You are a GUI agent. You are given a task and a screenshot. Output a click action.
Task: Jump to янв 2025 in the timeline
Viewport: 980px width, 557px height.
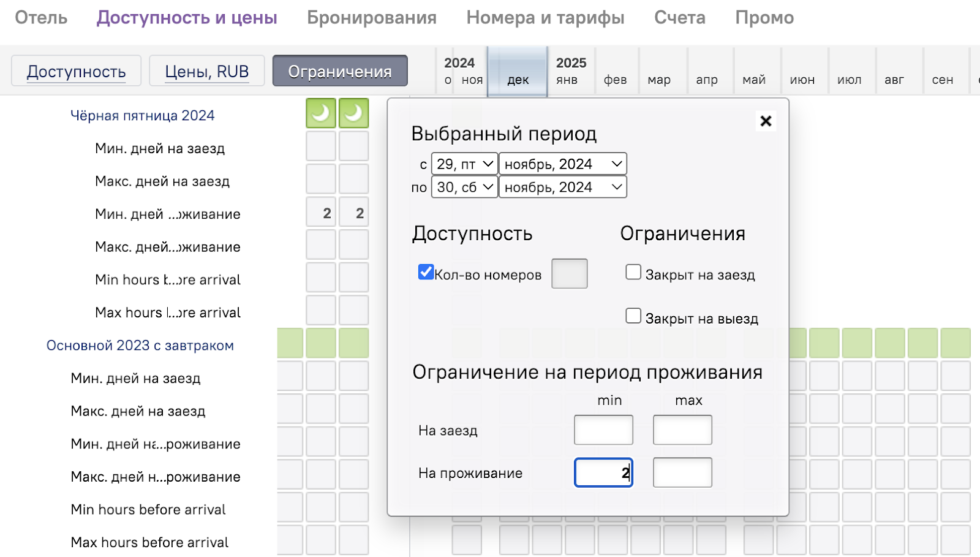[x=567, y=80]
